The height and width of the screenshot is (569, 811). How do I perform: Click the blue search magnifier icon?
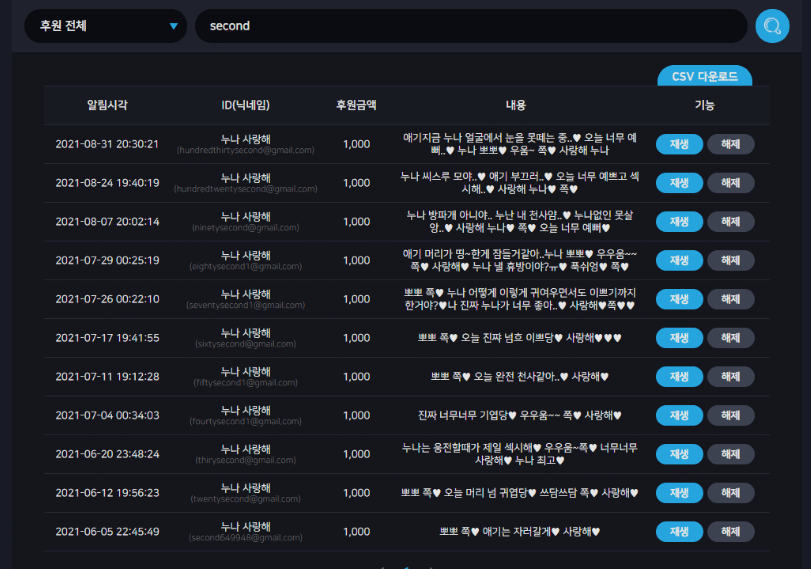pyautogui.click(x=772, y=26)
